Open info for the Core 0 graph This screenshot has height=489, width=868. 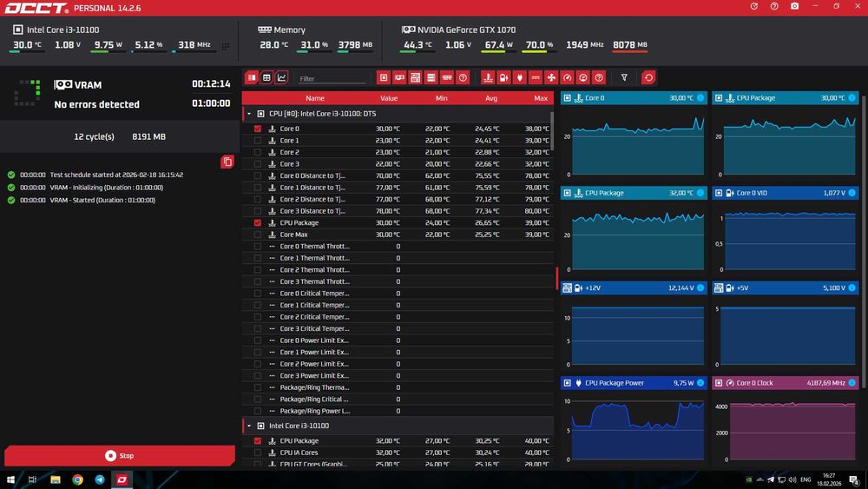pyautogui.click(x=700, y=98)
